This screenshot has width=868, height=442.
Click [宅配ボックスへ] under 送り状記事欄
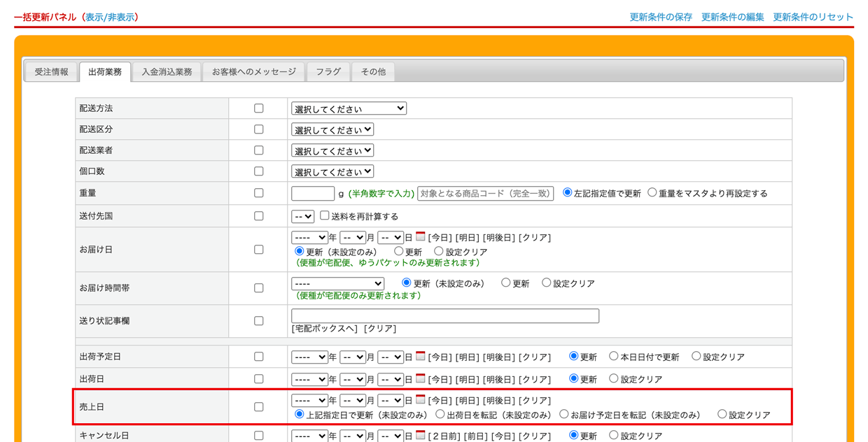(x=316, y=329)
